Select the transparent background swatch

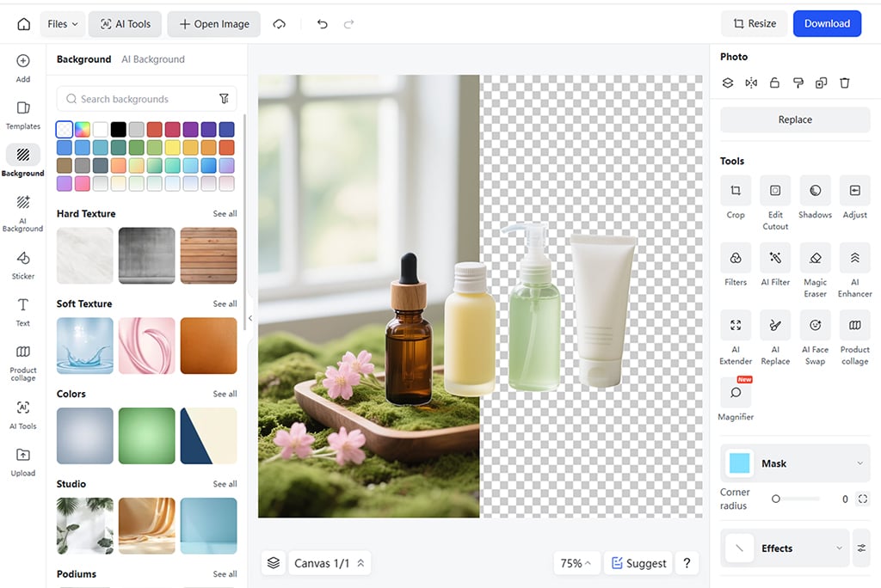pos(64,130)
